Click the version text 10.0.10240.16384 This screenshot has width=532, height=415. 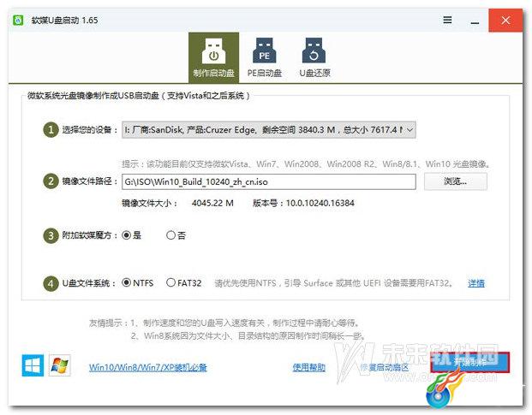point(320,204)
